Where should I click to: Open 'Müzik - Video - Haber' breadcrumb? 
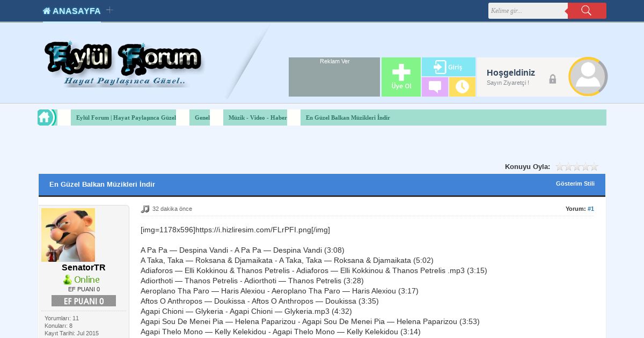point(258,117)
